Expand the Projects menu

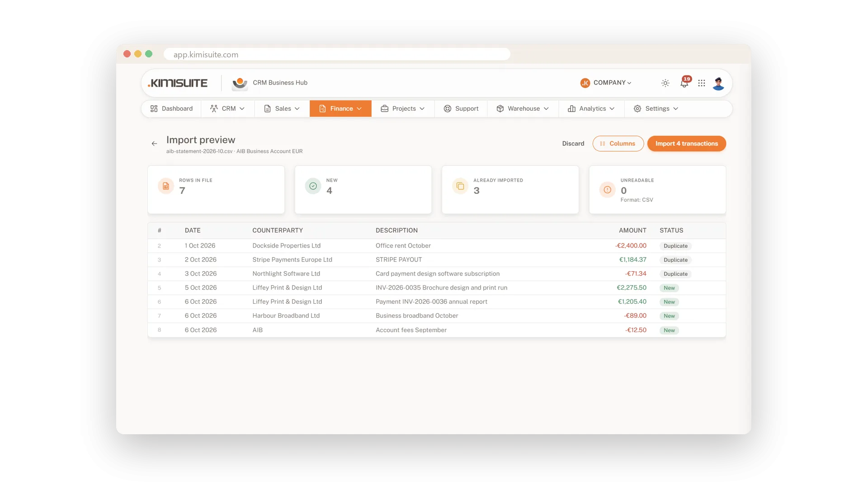[403, 108]
